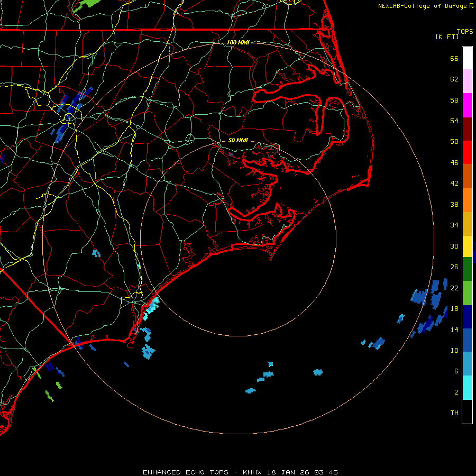This screenshot has width=476, height=476.
Task: Pick the light blue legend swatch
Action: [467, 364]
